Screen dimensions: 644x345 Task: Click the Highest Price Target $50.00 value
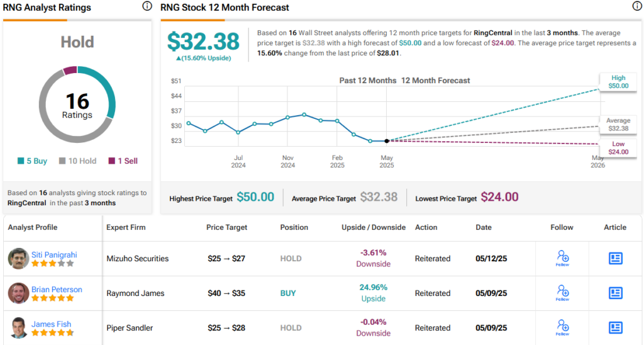tap(255, 197)
